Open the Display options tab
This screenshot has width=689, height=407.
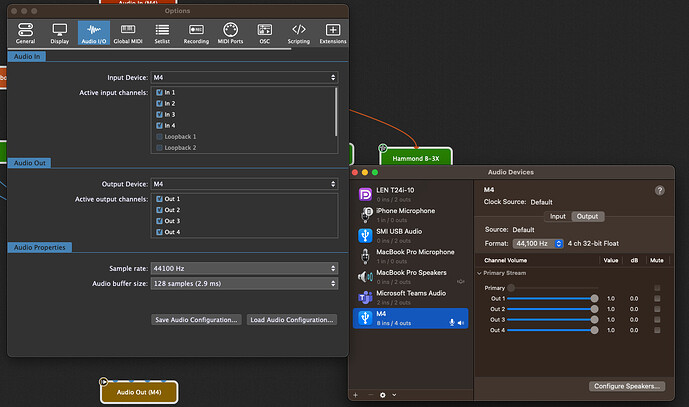click(60, 33)
